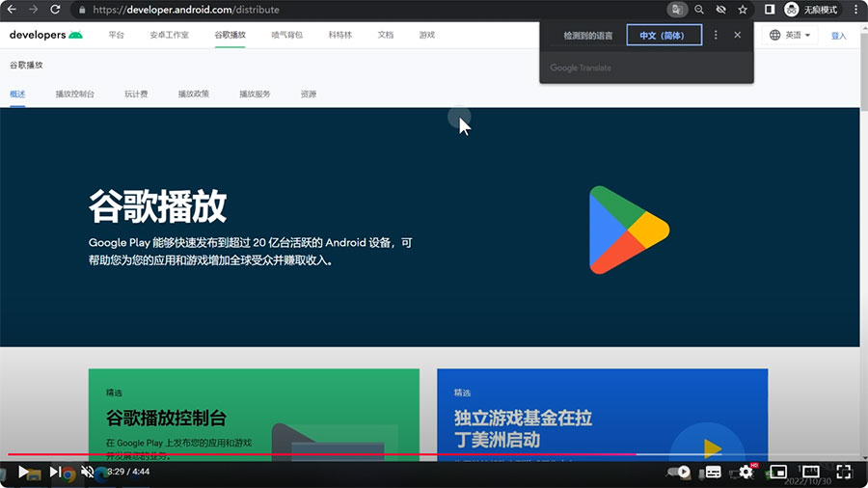Open video player settings gear
Viewport: 868px width, 488px height.
(746, 472)
